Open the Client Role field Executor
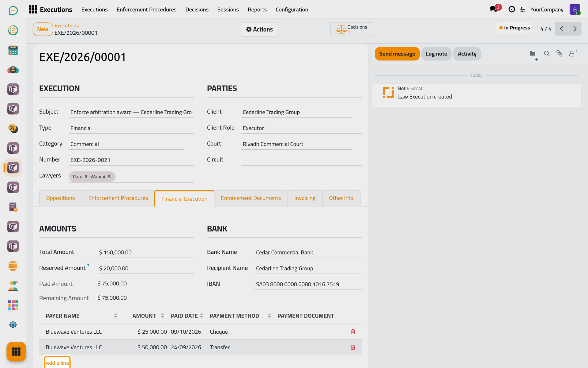The image size is (588, 368). point(301,128)
